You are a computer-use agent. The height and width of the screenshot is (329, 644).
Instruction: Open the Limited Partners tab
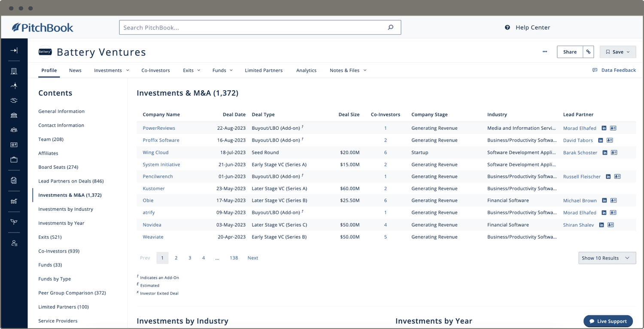pos(264,70)
